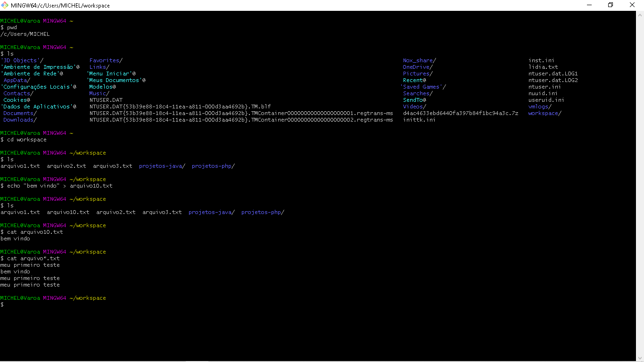Click the workspace/ entry in the home listing
644x362 pixels.
point(545,113)
